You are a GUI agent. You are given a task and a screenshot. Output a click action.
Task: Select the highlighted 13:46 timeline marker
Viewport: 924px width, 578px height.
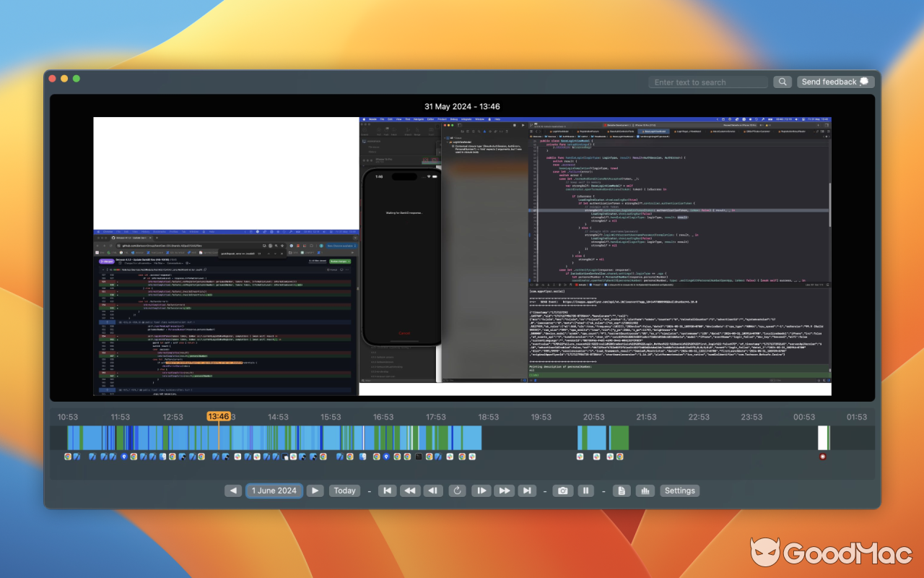pyautogui.click(x=219, y=416)
